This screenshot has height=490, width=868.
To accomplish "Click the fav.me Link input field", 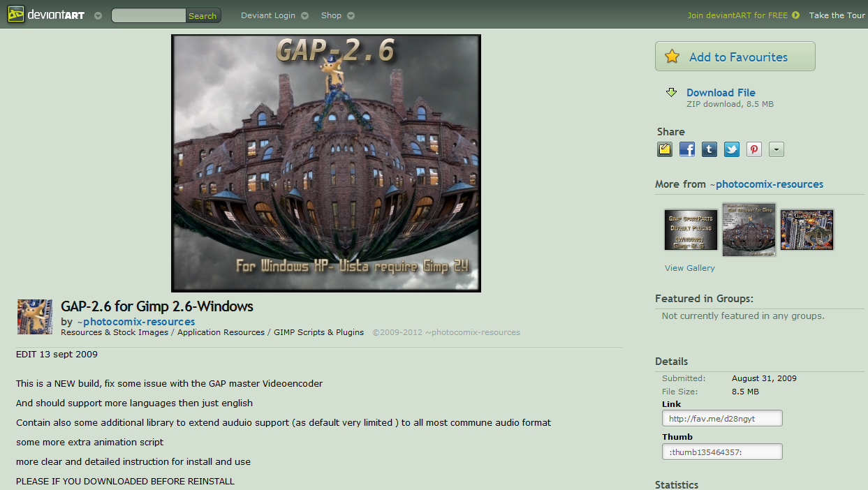I will click(x=722, y=418).
